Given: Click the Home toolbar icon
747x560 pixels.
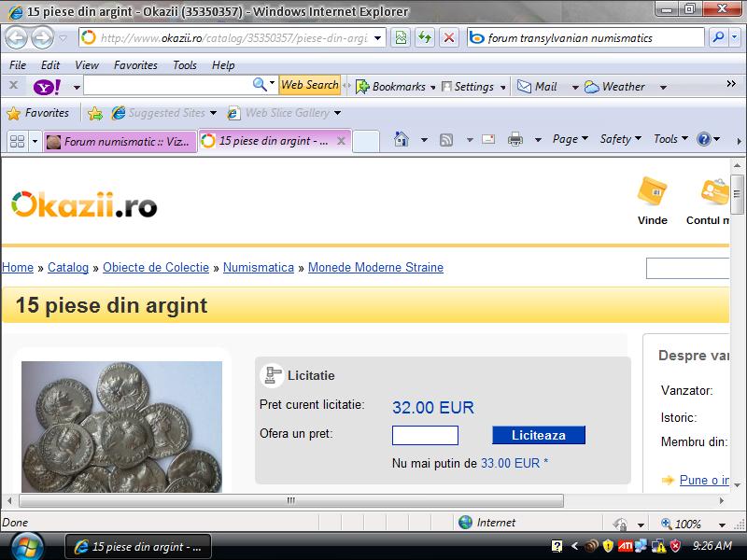Looking at the screenshot, I should [x=401, y=140].
